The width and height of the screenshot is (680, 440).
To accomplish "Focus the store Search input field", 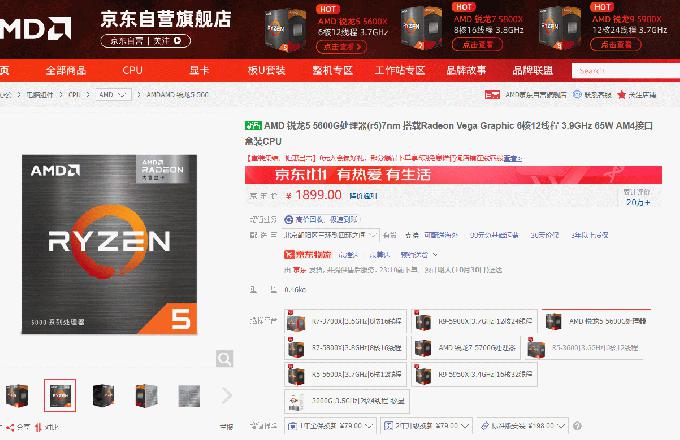I will pos(626,71).
